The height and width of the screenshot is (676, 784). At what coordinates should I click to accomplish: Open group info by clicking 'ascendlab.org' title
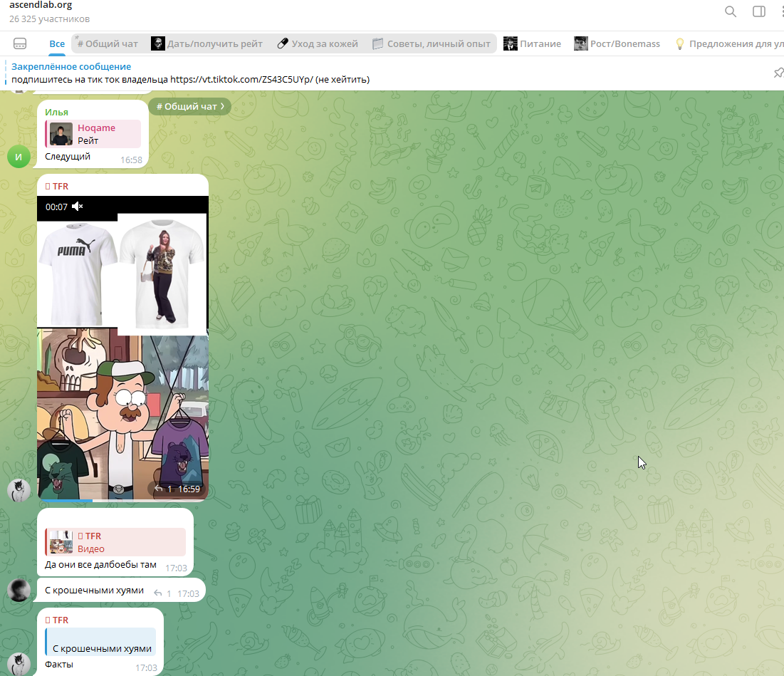coord(41,5)
